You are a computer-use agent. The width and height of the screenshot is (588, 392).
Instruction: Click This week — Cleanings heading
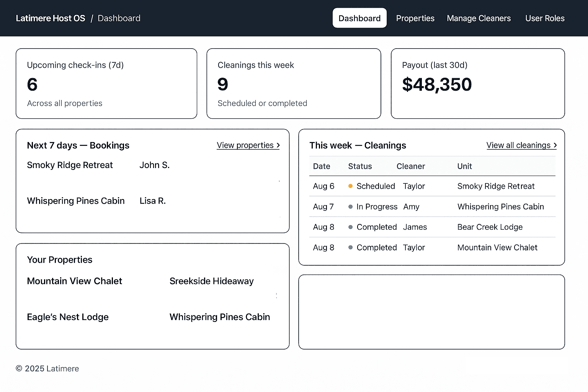click(358, 145)
